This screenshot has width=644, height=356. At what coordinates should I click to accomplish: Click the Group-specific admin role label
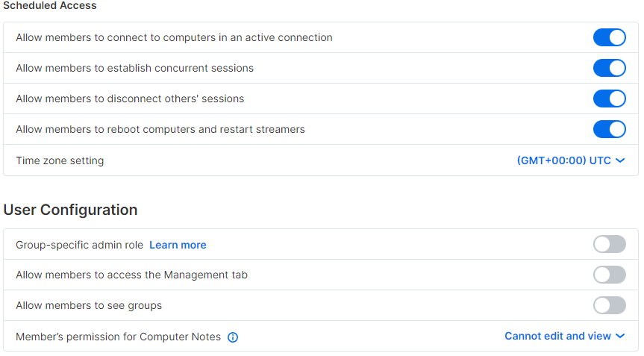[80, 245]
